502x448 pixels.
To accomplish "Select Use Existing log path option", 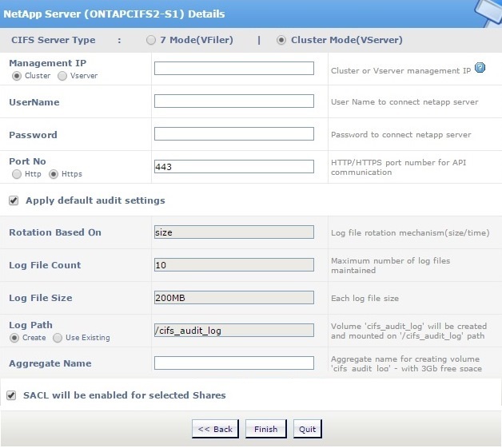I will 58,338.
